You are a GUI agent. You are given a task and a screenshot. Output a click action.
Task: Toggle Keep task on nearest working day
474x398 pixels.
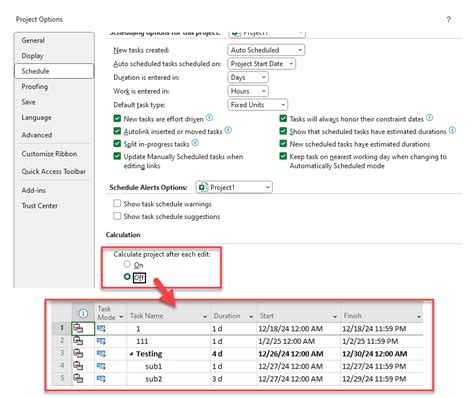pyautogui.click(x=283, y=156)
